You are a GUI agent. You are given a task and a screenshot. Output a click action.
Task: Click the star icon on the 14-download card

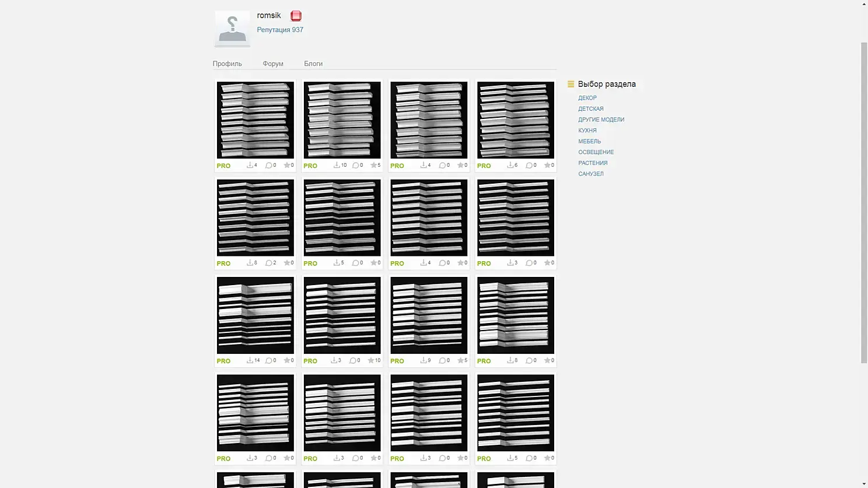click(286, 360)
